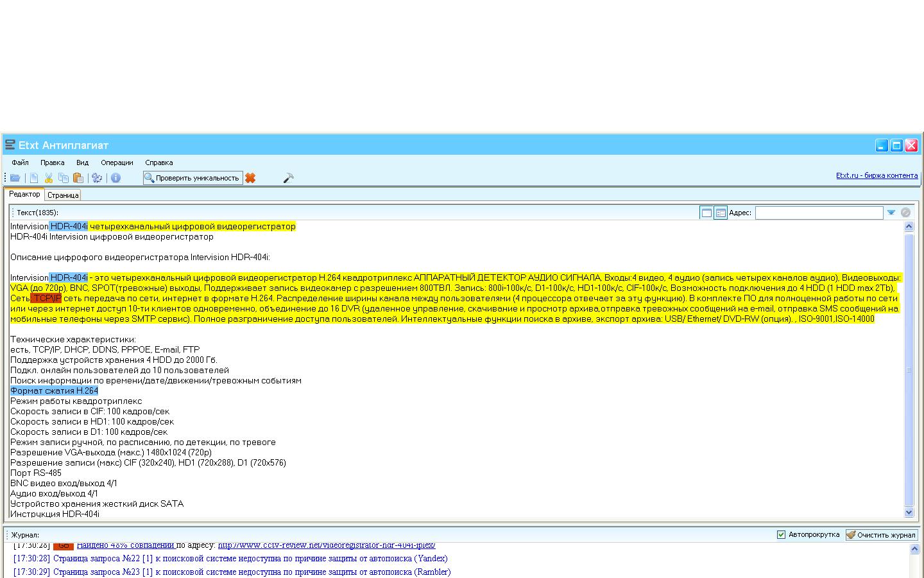
Task: Cut selection with the scissors icon
Action: coord(48,178)
